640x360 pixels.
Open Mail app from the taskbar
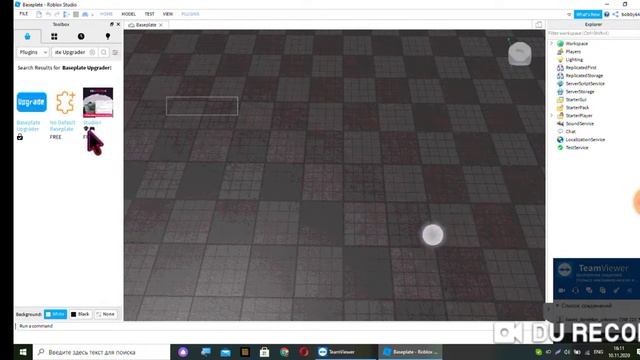(x=225, y=352)
